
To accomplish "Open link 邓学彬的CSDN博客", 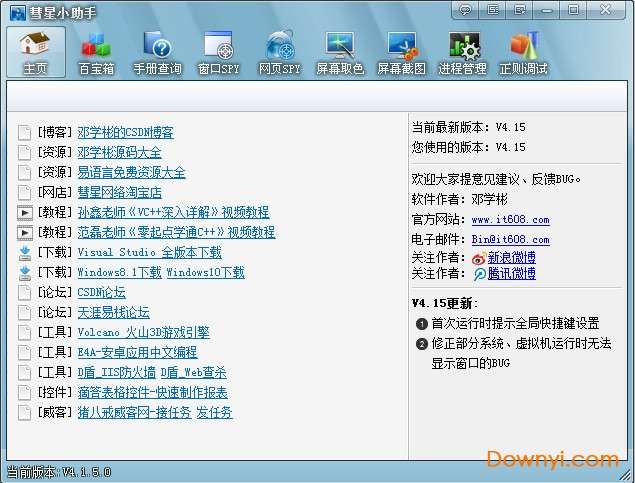I will point(126,132).
